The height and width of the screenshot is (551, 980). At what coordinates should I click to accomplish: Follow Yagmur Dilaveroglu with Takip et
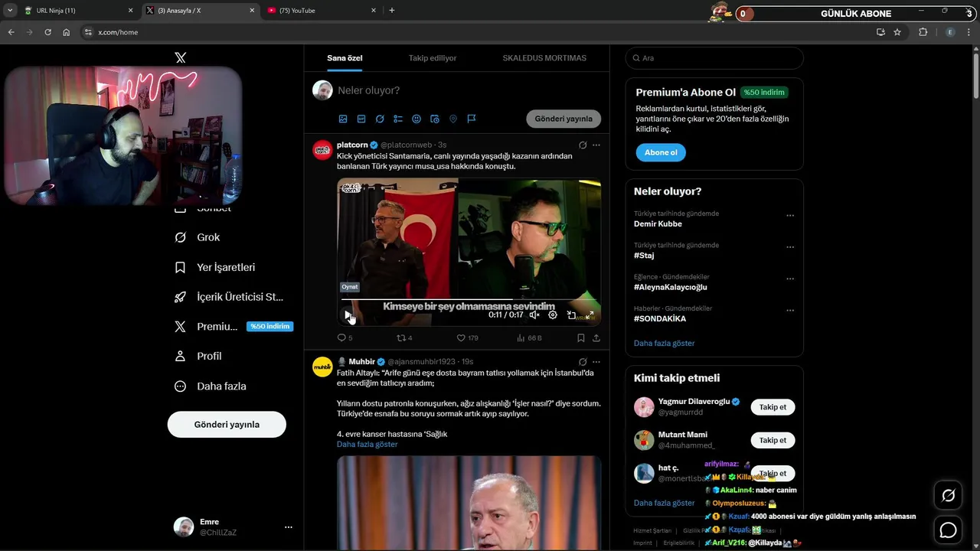coord(773,407)
